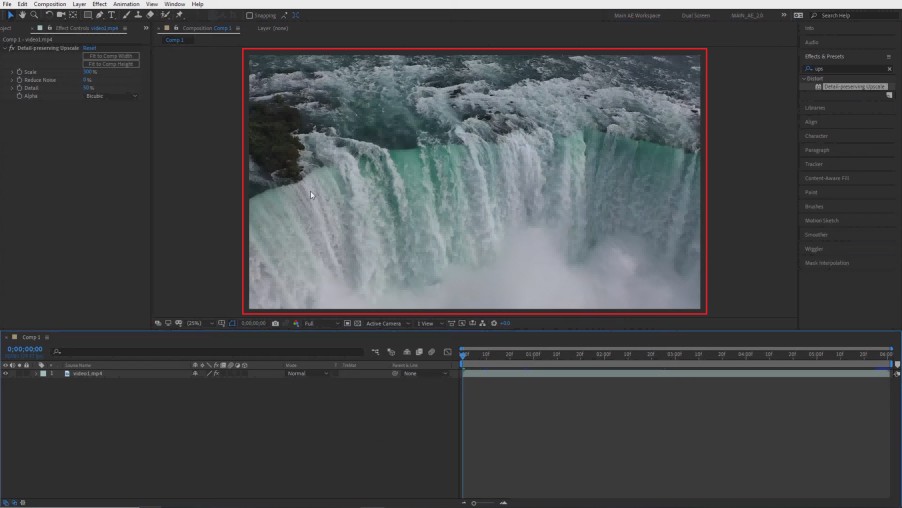Switch to the Layer (none) tab

coord(273,28)
